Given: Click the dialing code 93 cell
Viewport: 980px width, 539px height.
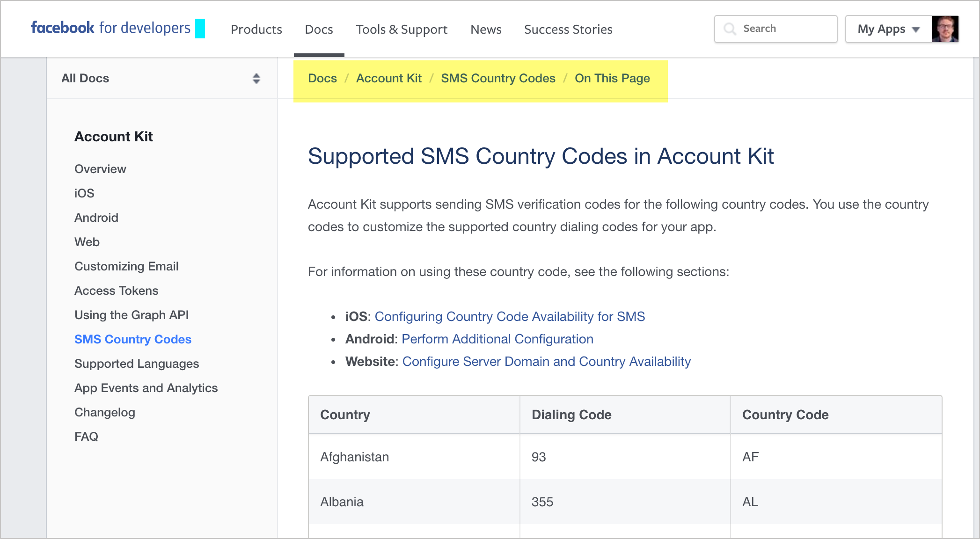Looking at the screenshot, I should (x=625, y=457).
